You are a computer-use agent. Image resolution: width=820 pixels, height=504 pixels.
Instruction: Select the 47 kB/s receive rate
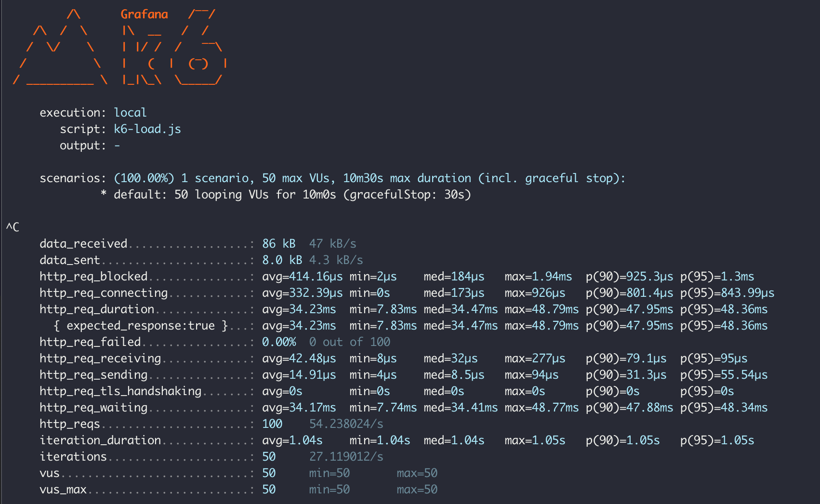[333, 244]
